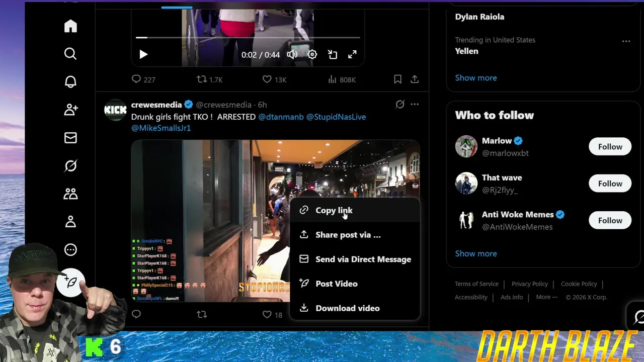Screen dimensions: 644x362
Task: Follow That wave
Action: click(x=610, y=184)
